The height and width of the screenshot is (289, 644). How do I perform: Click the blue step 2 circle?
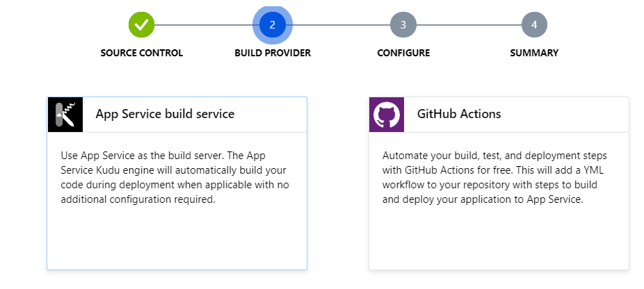(x=272, y=24)
